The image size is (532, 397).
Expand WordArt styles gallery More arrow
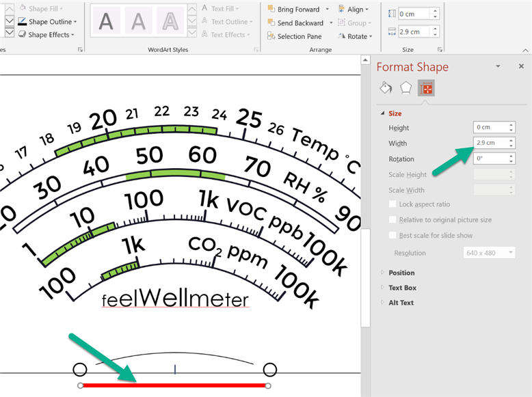click(x=191, y=32)
